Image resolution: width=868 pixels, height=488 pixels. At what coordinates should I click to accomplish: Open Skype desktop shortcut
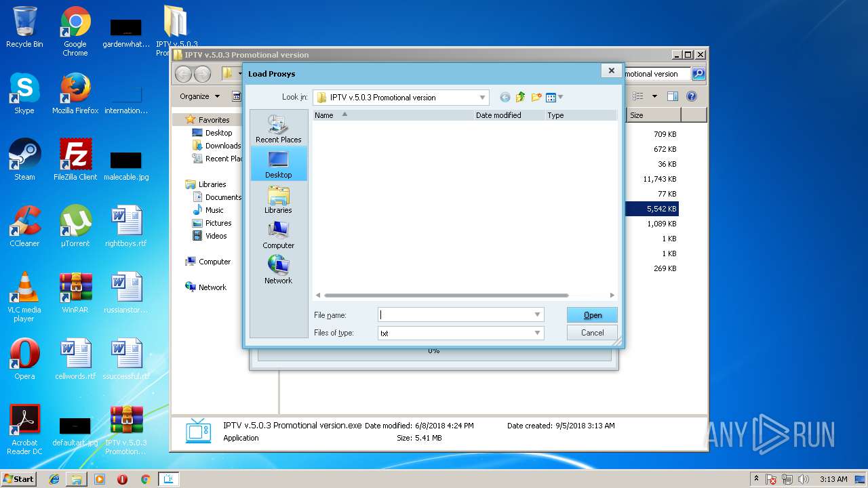(24, 94)
